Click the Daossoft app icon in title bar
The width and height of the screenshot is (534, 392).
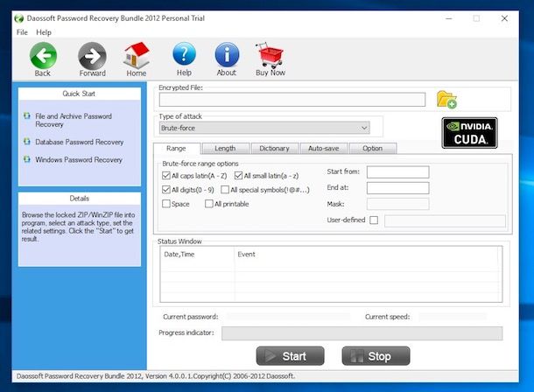19,18
